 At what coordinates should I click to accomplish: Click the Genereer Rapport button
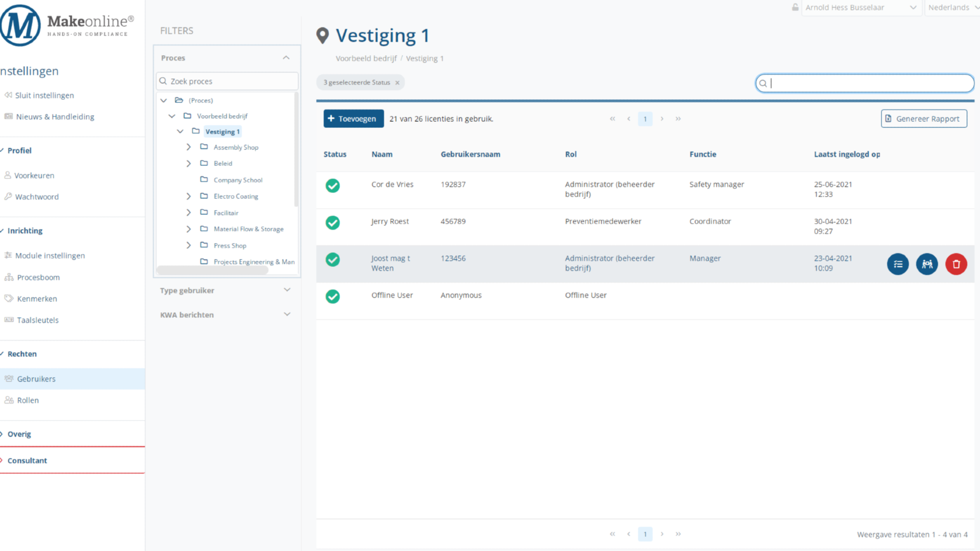tap(924, 119)
